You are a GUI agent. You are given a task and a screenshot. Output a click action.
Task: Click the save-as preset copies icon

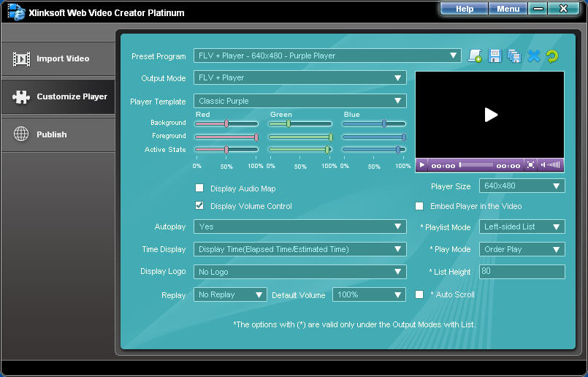(x=514, y=56)
